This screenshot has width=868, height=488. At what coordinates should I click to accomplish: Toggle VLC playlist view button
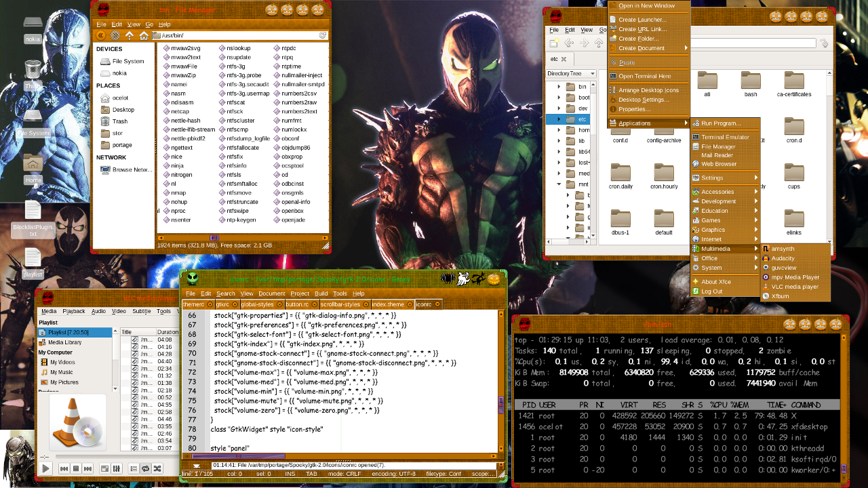[134, 468]
